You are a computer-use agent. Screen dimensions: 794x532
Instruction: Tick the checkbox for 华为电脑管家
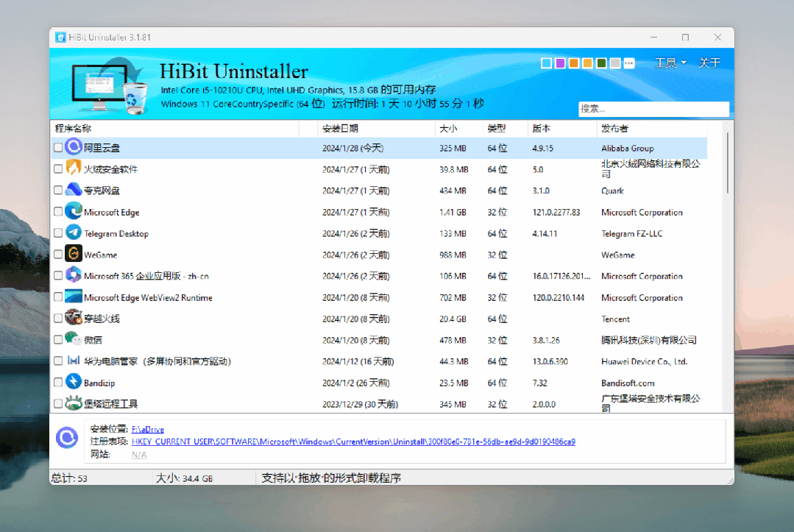tap(58, 361)
